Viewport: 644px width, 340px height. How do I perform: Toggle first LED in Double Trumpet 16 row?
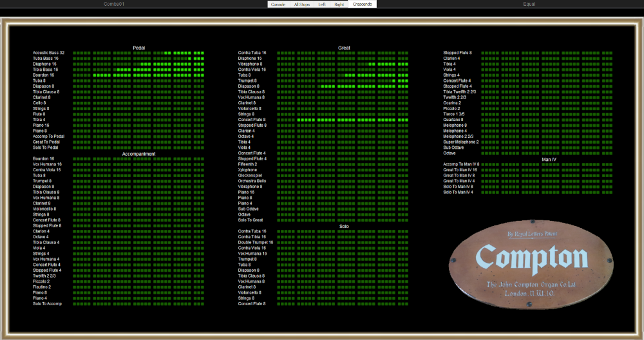pyautogui.click(x=279, y=243)
